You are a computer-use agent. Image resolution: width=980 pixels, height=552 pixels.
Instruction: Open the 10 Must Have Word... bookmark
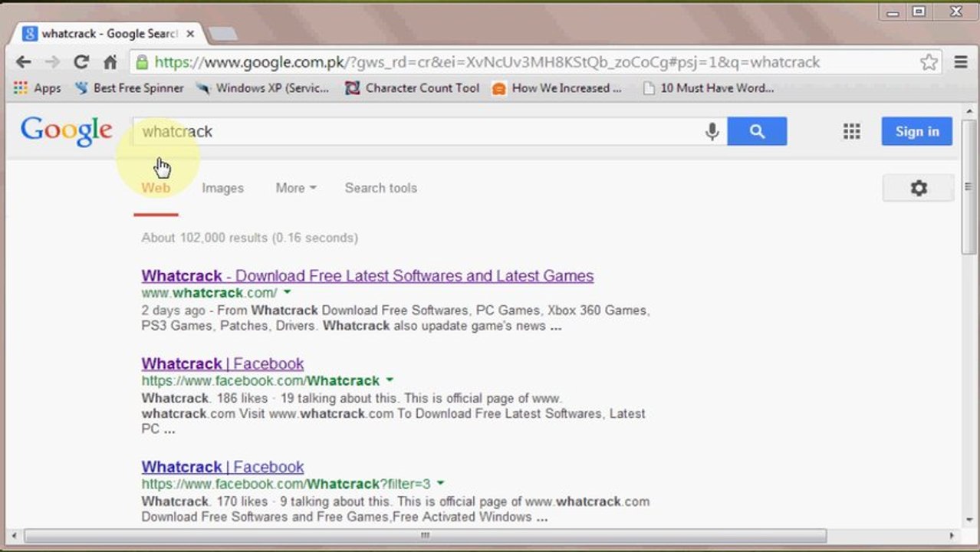[x=709, y=88]
